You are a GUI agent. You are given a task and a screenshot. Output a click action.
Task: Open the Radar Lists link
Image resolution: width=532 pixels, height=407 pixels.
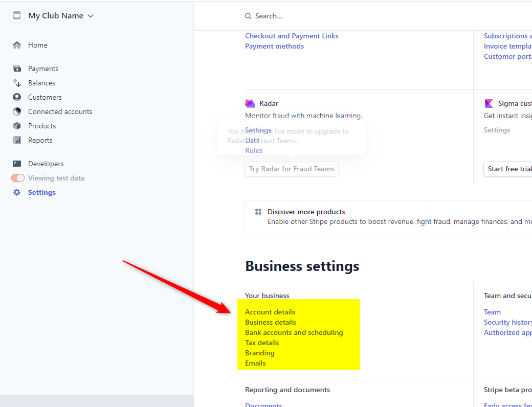(x=252, y=140)
